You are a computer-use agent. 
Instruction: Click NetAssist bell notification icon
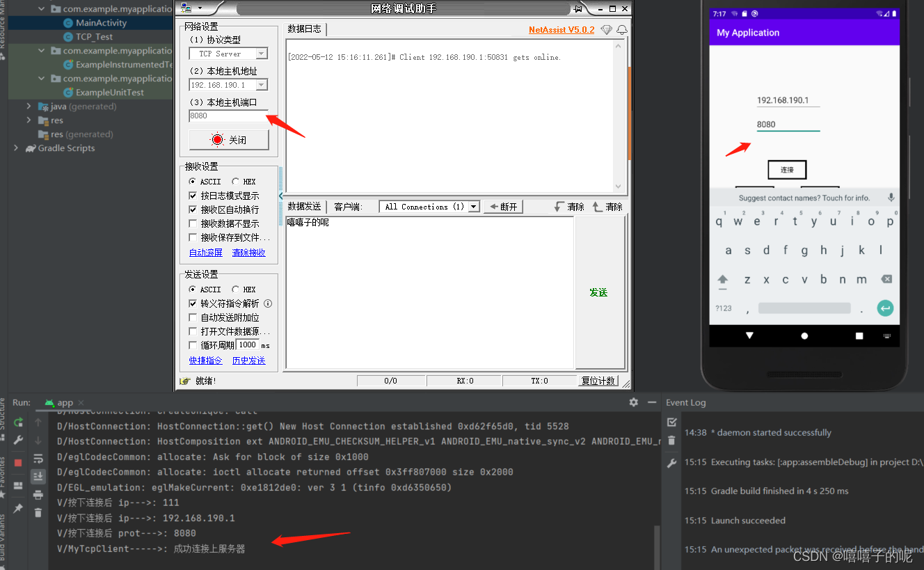(x=622, y=30)
